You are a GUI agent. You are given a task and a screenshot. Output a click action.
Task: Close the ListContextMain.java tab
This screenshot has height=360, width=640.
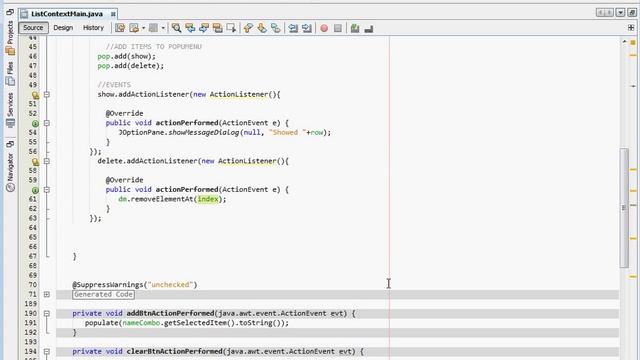coord(113,14)
